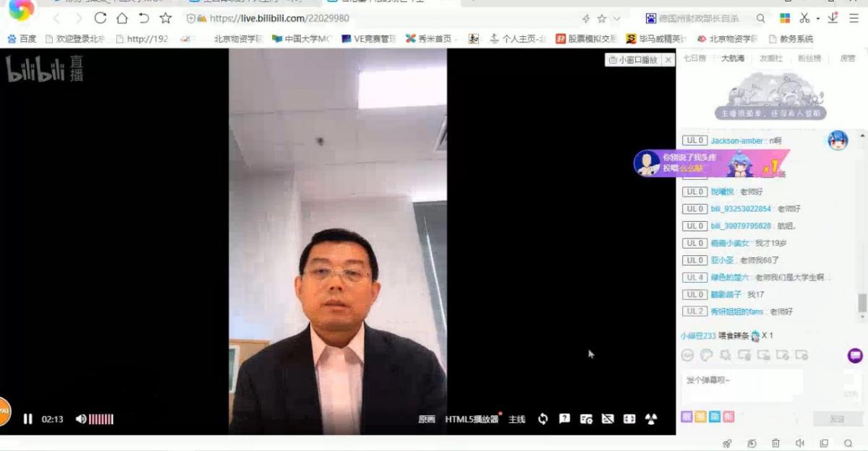Viewport: 868px width, 451px height.
Task: Open danmaku settings icon in player bar
Action: coord(586,419)
